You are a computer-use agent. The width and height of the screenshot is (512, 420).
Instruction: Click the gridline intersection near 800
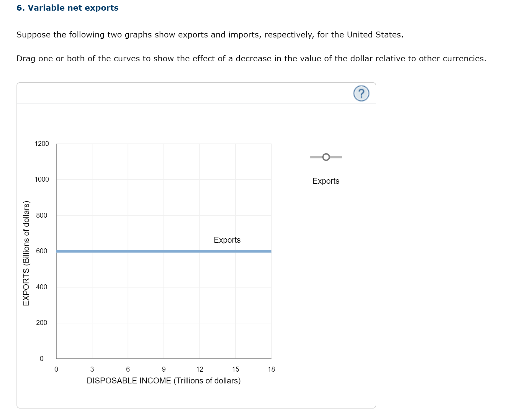pos(128,215)
